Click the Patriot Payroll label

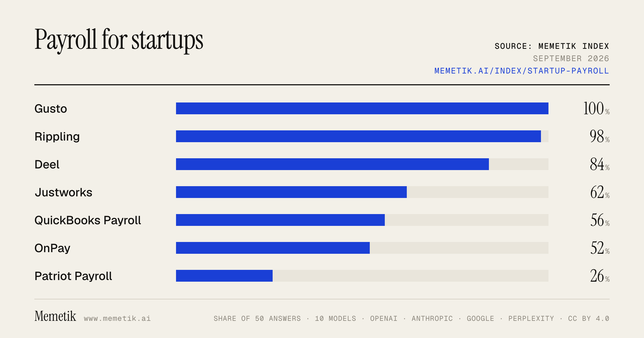click(x=73, y=276)
